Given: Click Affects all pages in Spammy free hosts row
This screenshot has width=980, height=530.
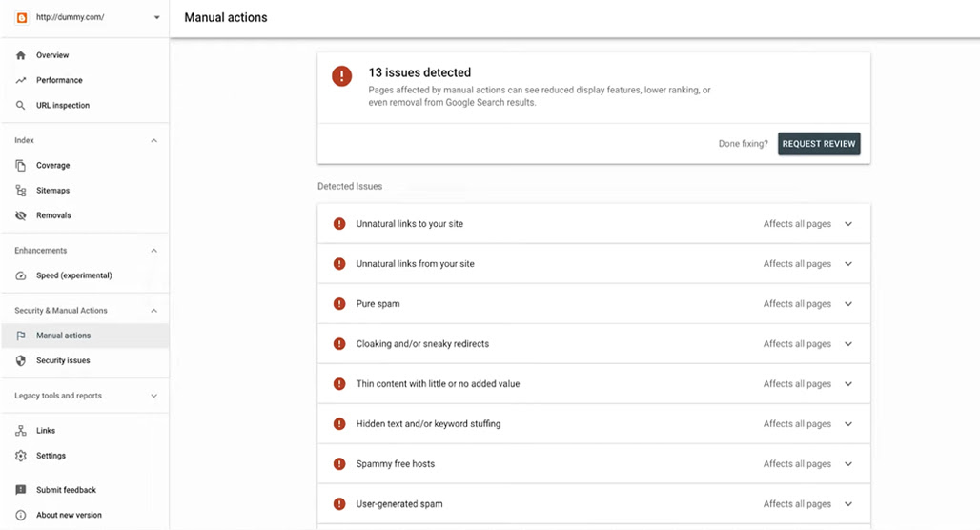Looking at the screenshot, I should [x=797, y=463].
